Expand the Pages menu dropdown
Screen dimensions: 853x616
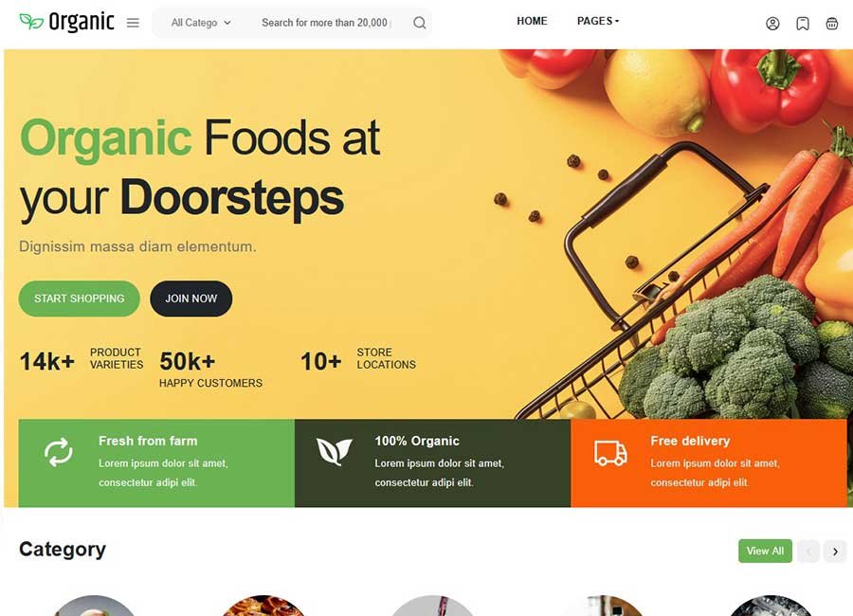coord(598,21)
